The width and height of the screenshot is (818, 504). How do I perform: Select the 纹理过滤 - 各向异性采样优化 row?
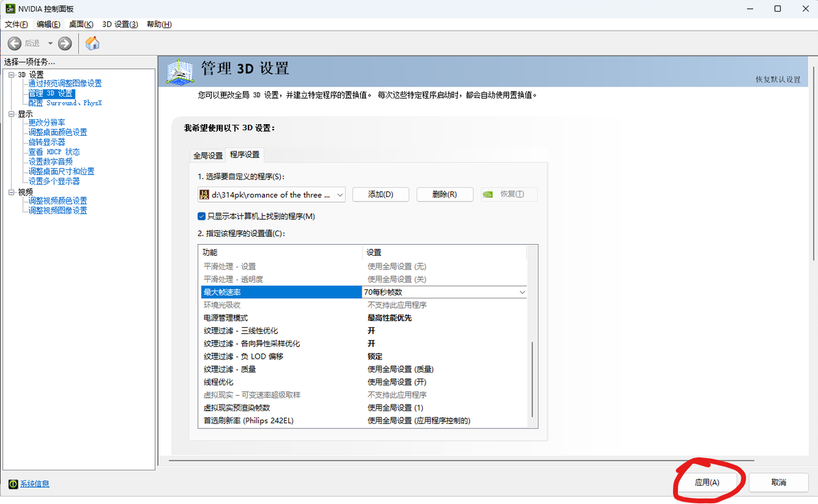coord(364,344)
